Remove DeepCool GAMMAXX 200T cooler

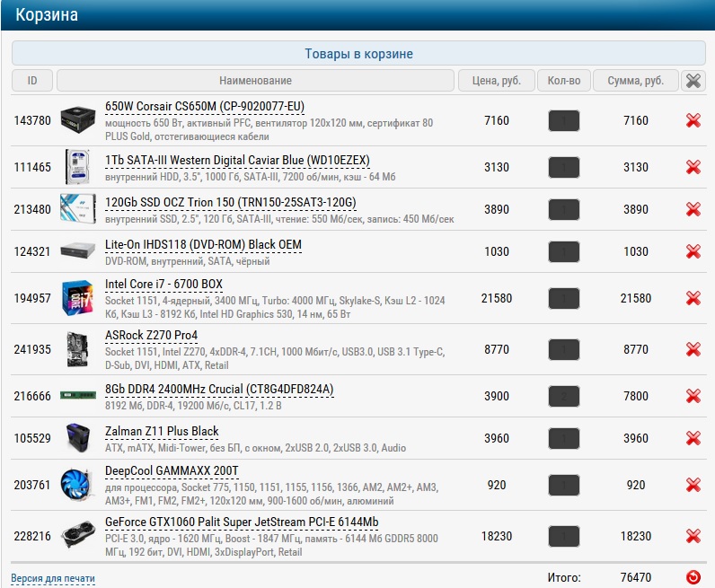(693, 485)
